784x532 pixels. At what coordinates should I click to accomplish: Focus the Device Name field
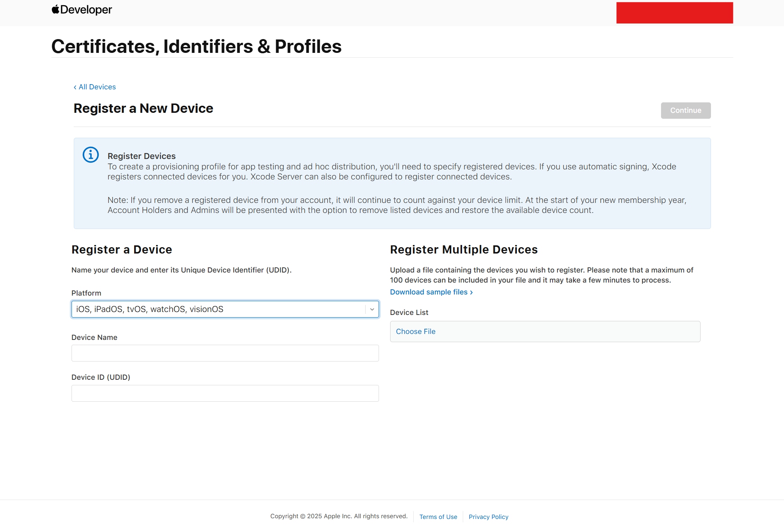click(x=225, y=353)
